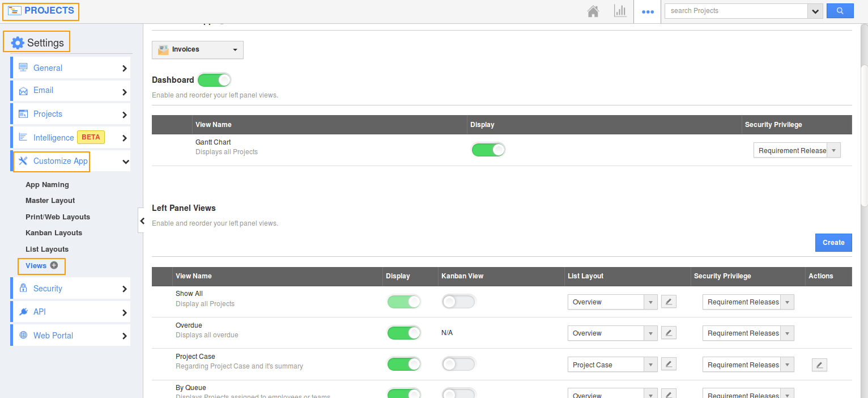The height and width of the screenshot is (398, 868).
Task: Open the ellipsis more options menu
Action: coord(647,11)
